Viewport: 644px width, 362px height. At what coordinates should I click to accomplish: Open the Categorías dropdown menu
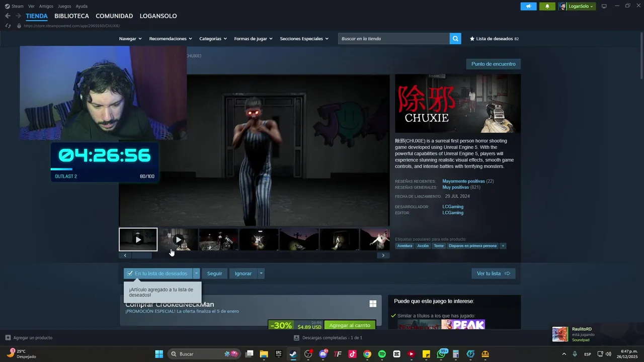(213, 39)
